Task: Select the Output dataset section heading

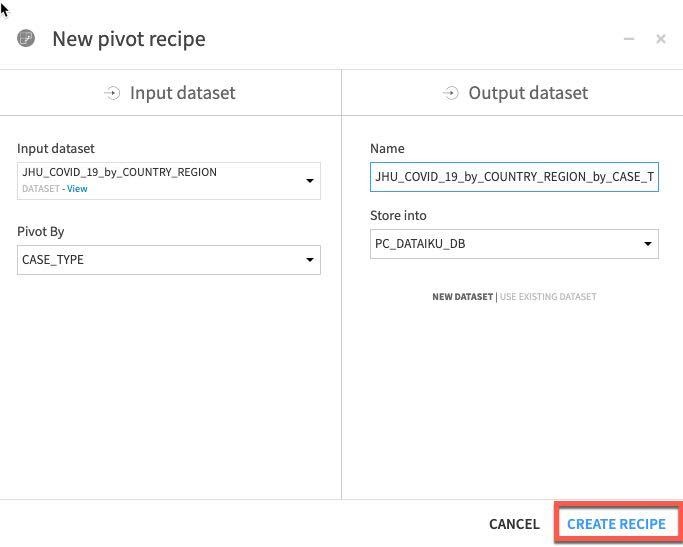Action: click(x=528, y=93)
